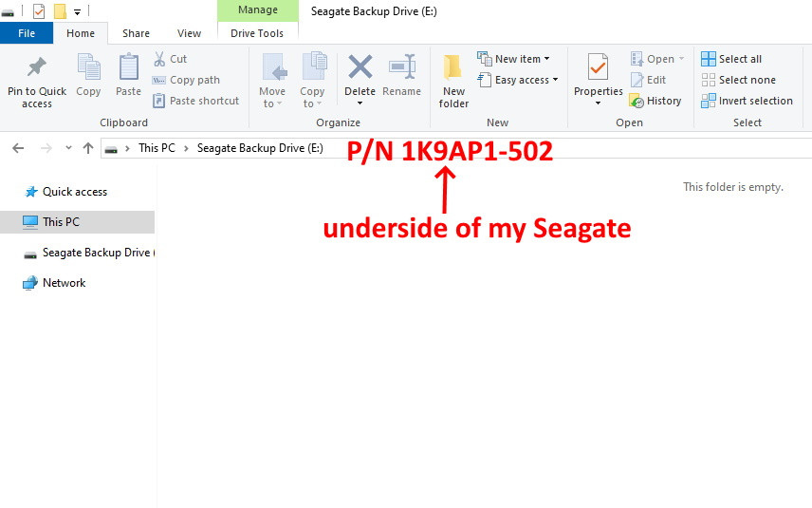Click in the address bar field

pyautogui.click(x=455, y=148)
